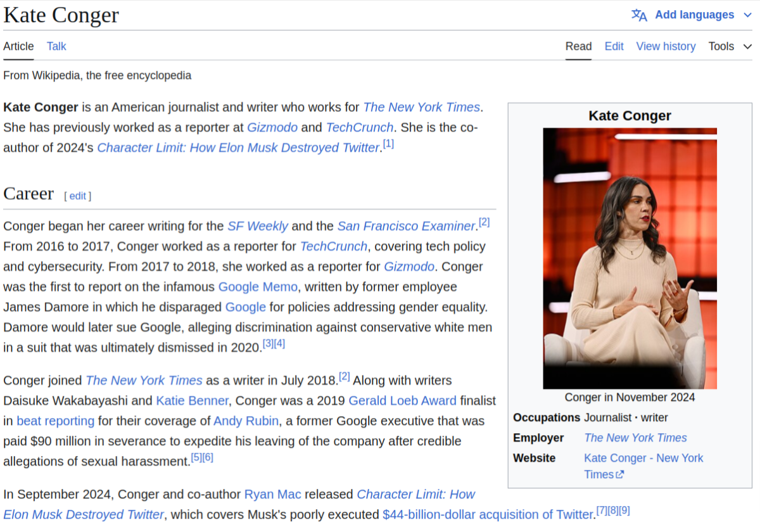
Task: Follow the TechCrunch link in intro paragraph
Action: [360, 127]
